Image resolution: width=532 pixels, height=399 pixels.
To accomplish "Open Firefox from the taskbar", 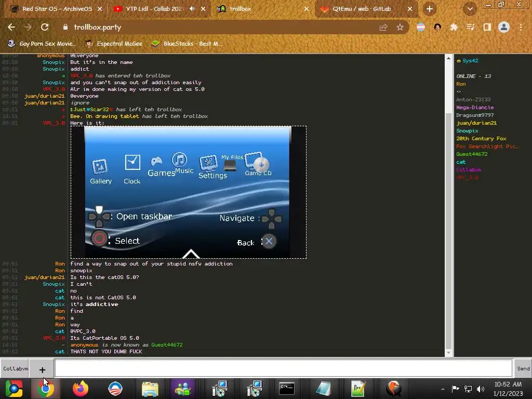I will 81,389.
